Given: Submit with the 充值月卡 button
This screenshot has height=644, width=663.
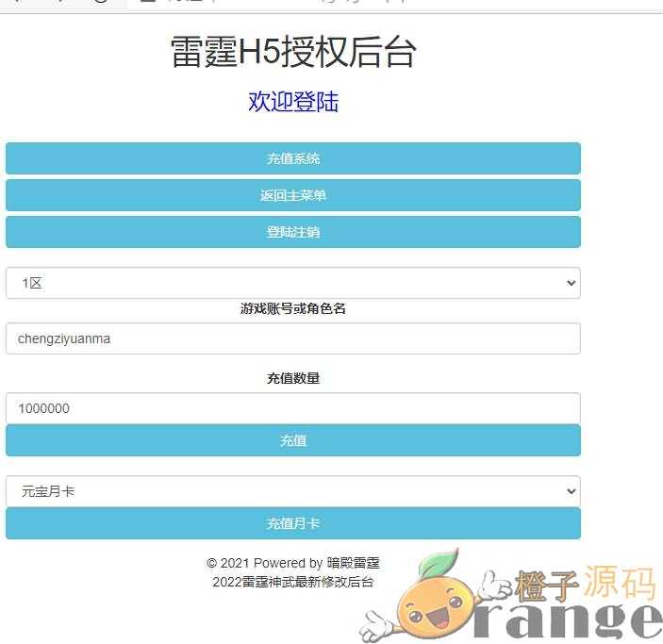Looking at the screenshot, I should 292,523.
